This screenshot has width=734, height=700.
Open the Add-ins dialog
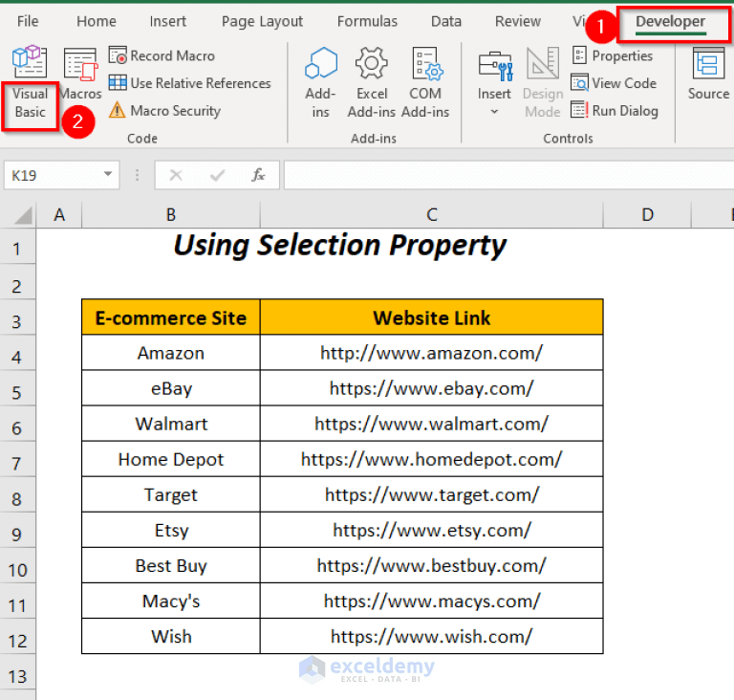[x=321, y=82]
